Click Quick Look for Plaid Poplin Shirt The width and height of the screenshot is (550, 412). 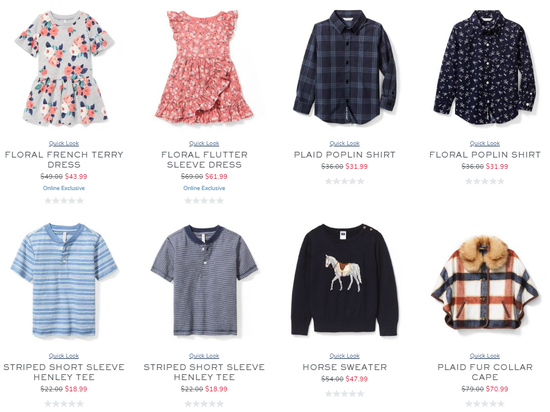tap(344, 143)
